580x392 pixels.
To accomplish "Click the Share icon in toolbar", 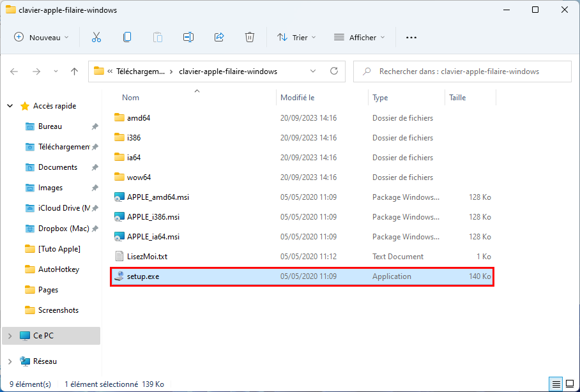I will coord(219,38).
